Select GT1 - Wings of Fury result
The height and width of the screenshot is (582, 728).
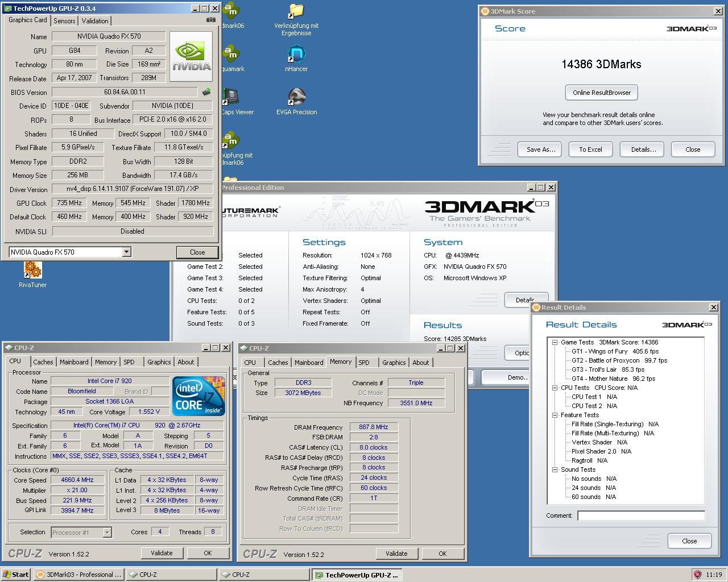[x=615, y=351]
